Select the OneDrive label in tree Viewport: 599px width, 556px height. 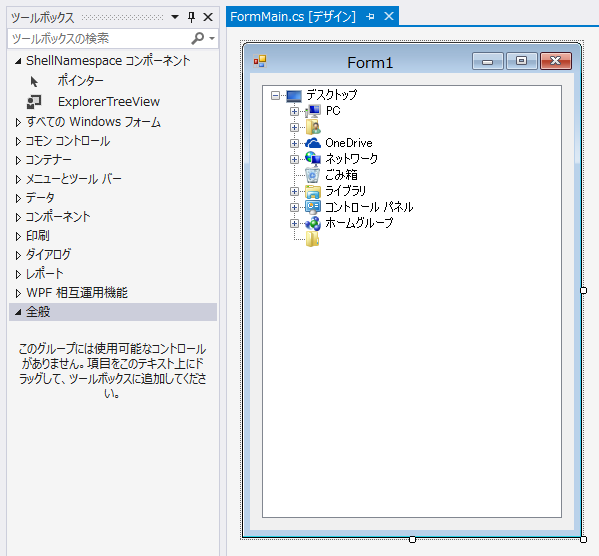(x=349, y=143)
